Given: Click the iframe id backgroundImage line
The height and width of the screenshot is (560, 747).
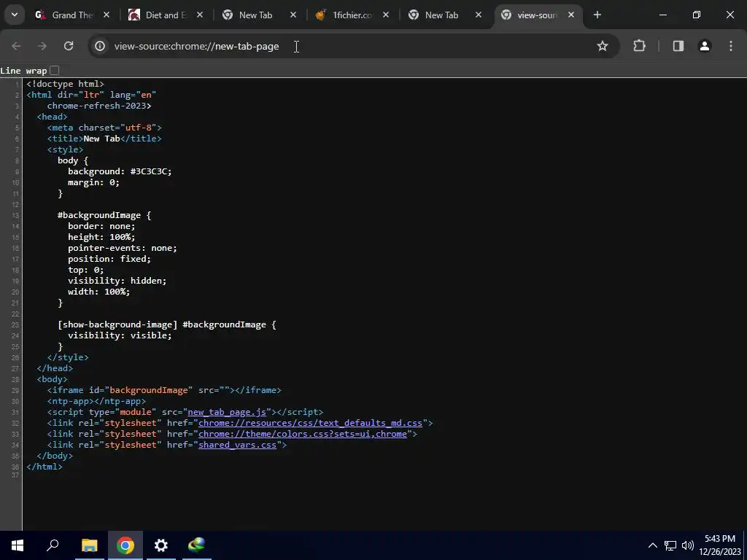Looking at the screenshot, I should point(164,390).
